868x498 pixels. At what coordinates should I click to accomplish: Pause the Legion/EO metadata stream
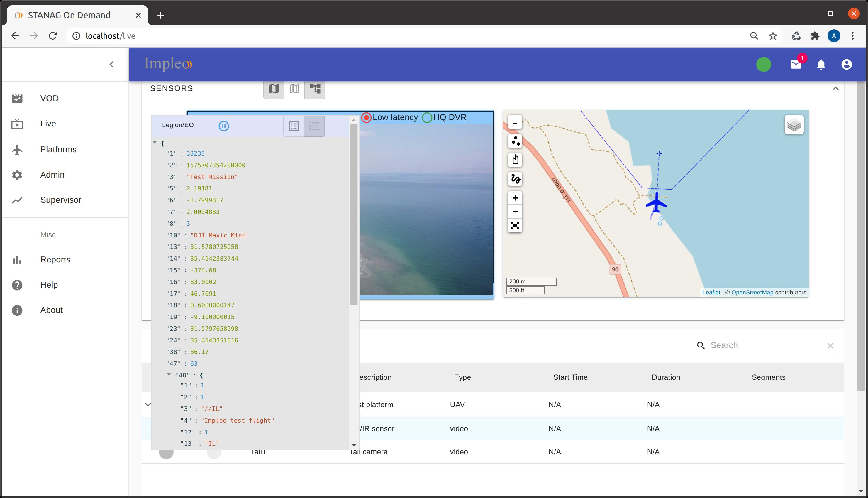pyautogui.click(x=224, y=126)
